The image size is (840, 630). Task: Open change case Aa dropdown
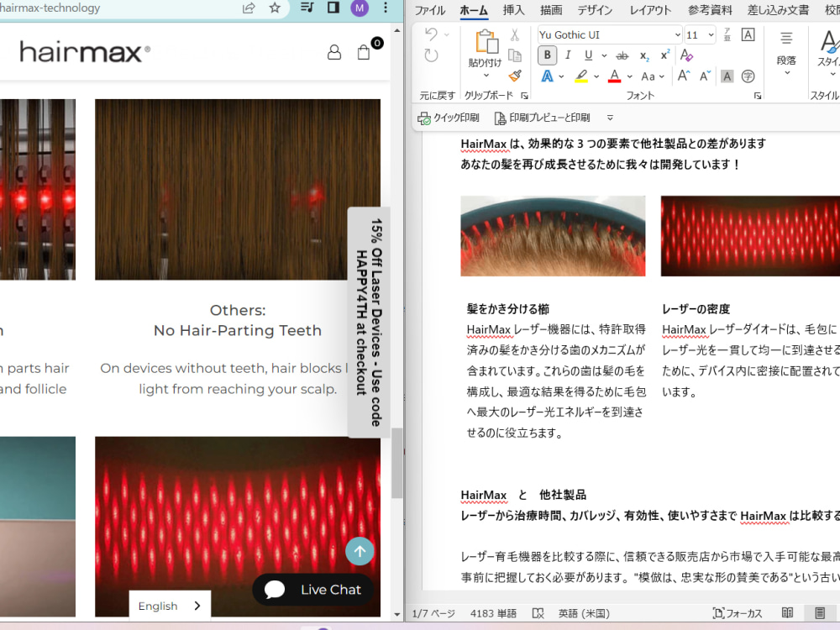coord(653,76)
